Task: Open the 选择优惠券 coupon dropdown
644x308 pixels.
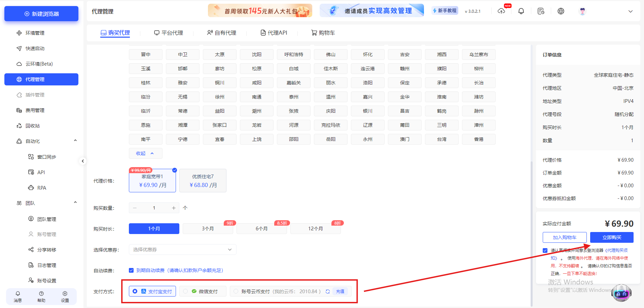Action: click(x=182, y=249)
